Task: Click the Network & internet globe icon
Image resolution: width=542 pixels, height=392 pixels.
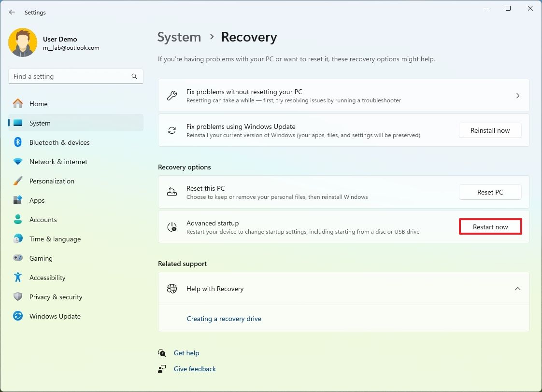Action: click(x=18, y=161)
